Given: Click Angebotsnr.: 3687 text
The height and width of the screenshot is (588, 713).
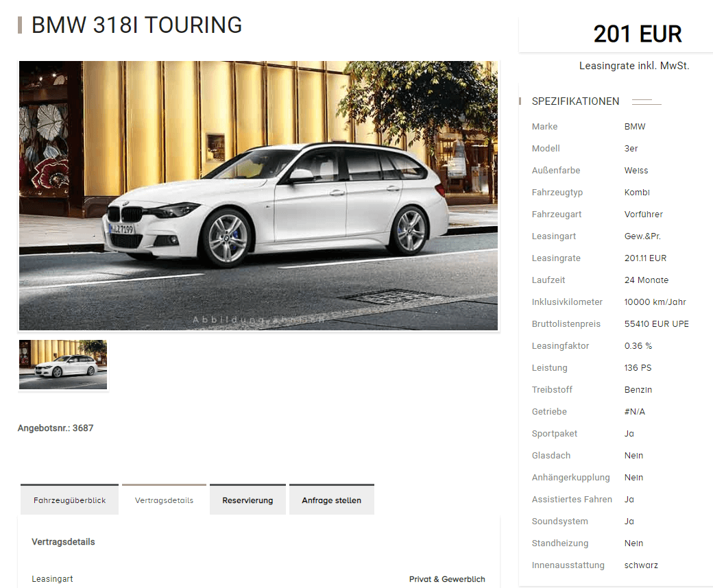Looking at the screenshot, I should pos(56,428).
